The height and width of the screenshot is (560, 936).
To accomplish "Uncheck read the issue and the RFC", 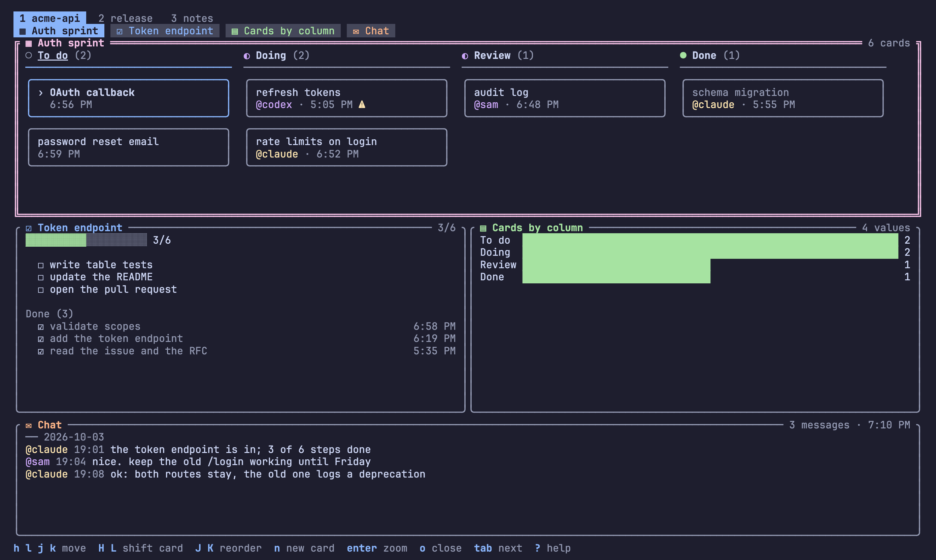I will point(41,352).
